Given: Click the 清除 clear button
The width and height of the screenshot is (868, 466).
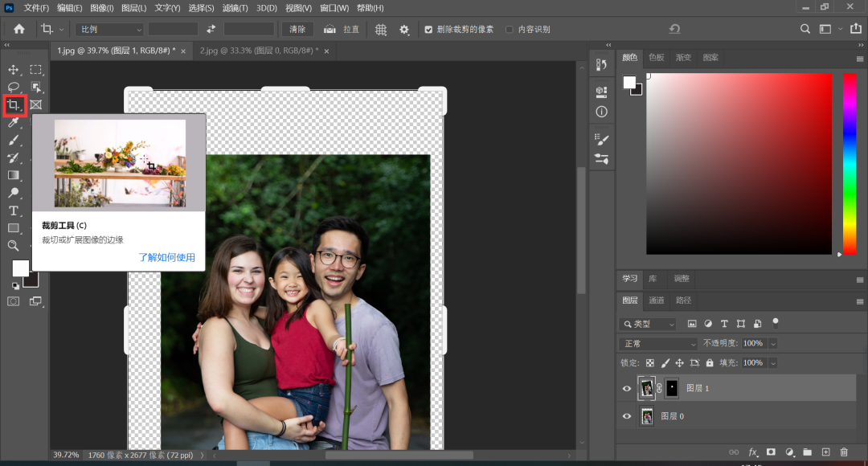Looking at the screenshot, I should 297,30.
